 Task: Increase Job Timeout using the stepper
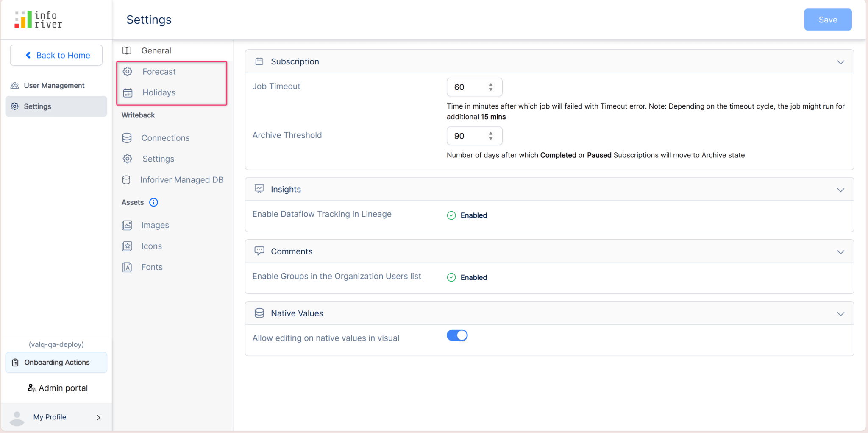pos(491,84)
